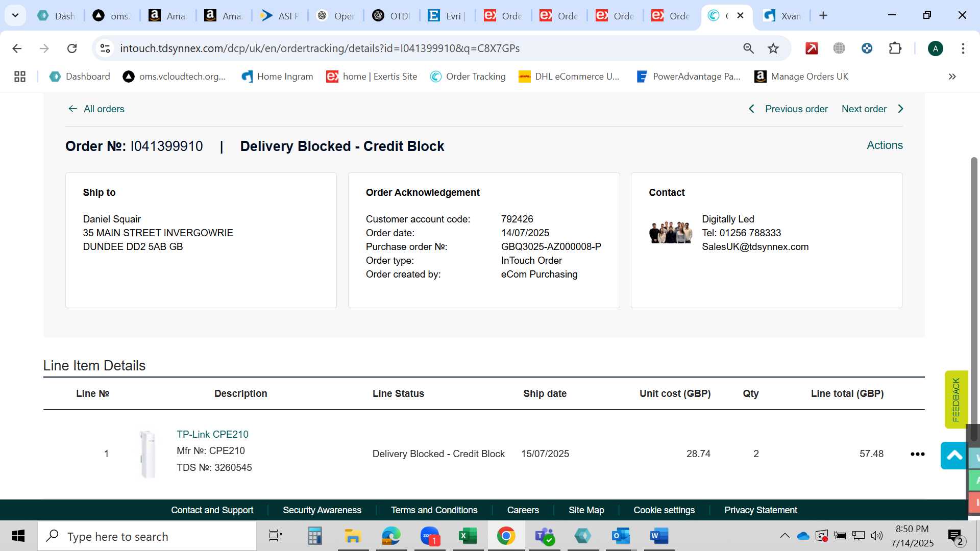Open the Windows Start menu

pos(18,536)
